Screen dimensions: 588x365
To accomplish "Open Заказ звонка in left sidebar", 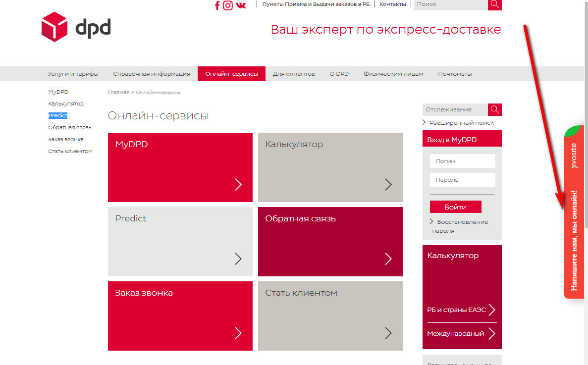I will pos(65,139).
